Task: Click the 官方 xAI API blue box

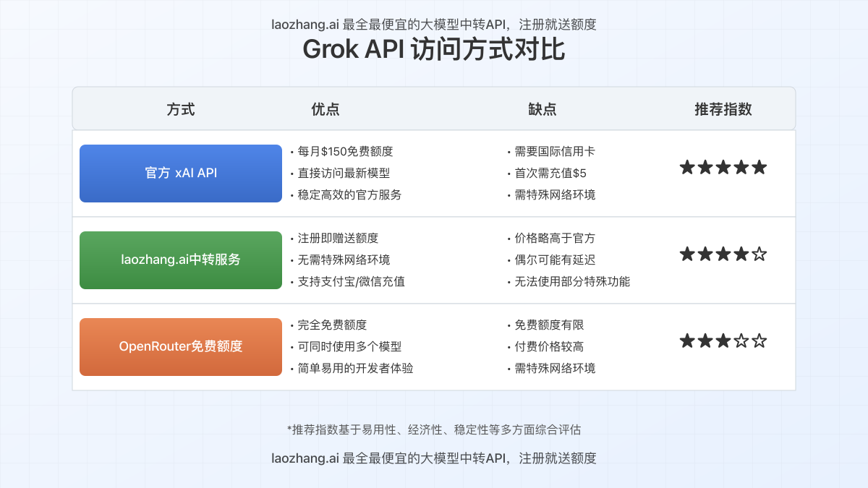Action: click(x=181, y=174)
